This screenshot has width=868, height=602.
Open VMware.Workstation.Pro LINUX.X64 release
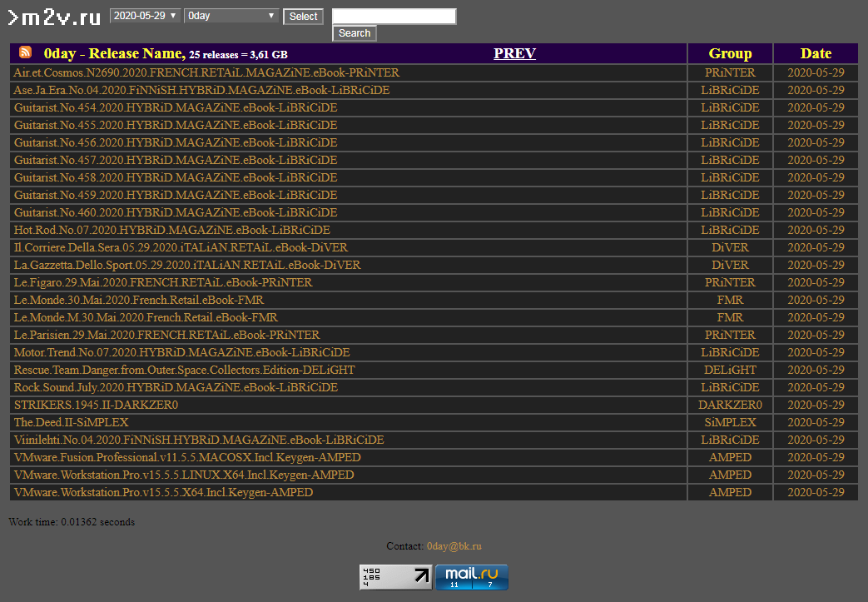click(x=184, y=475)
